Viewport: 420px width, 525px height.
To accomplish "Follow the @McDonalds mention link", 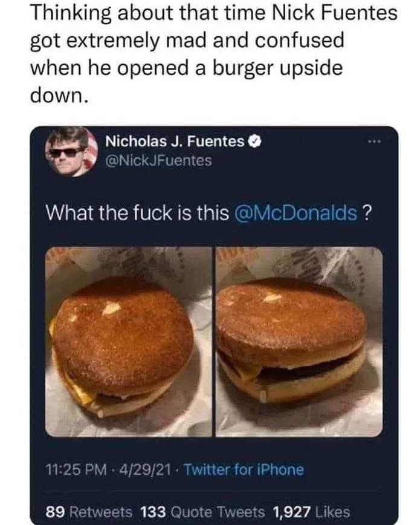I will tap(297, 213).
